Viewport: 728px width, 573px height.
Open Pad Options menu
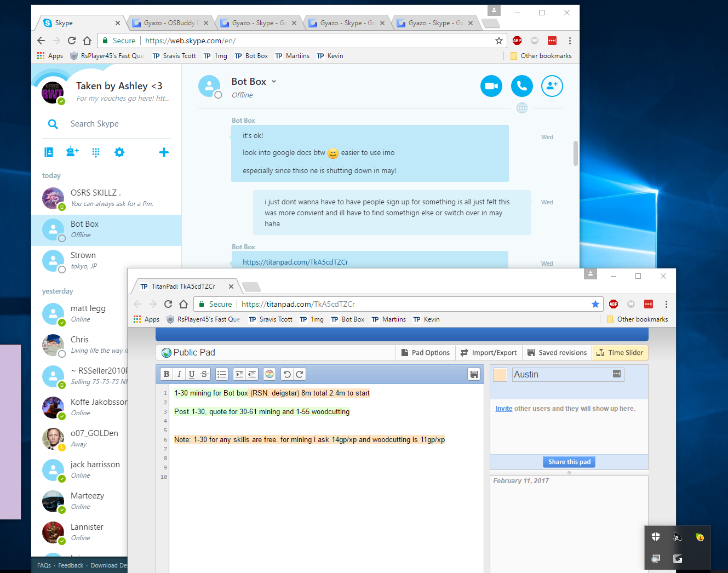(x=426, y=353)
